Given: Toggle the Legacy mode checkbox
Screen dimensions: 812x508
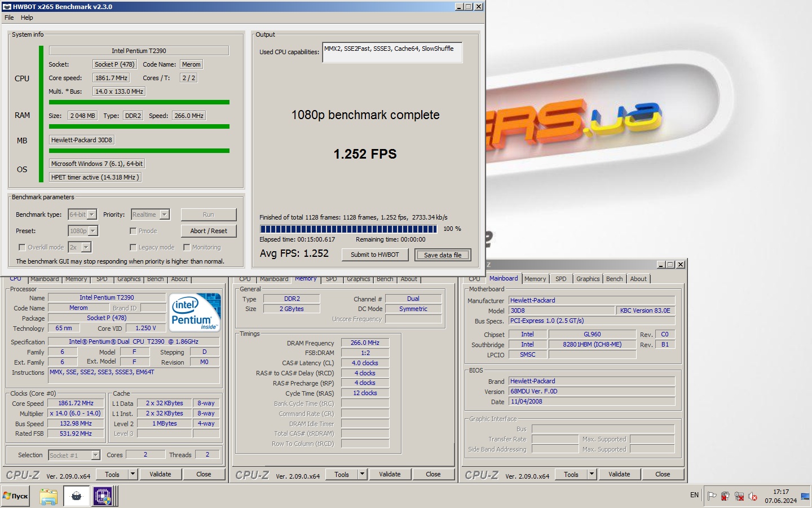Looking at the screenshot, I should coord(133,247).
